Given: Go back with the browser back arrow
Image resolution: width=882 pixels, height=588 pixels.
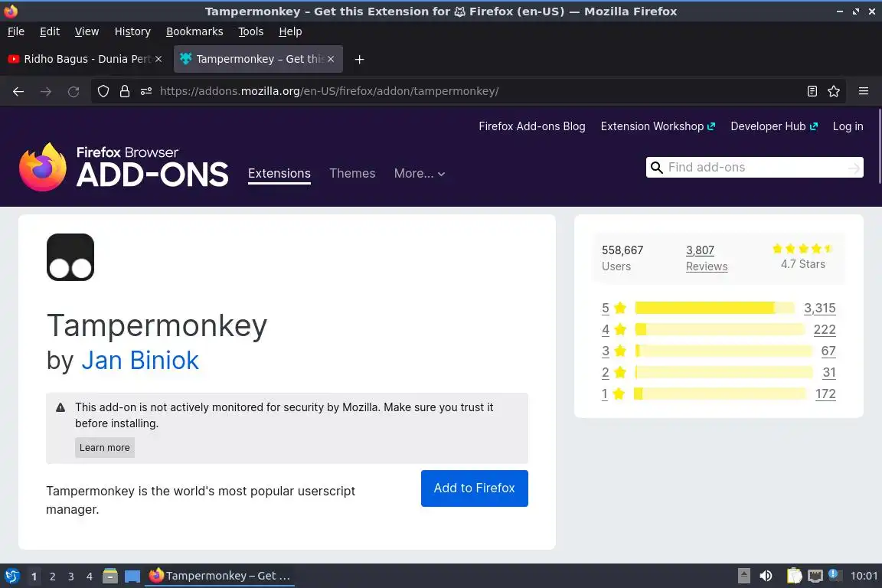Looking at the screenshot, I should click(x=18, y=91).
